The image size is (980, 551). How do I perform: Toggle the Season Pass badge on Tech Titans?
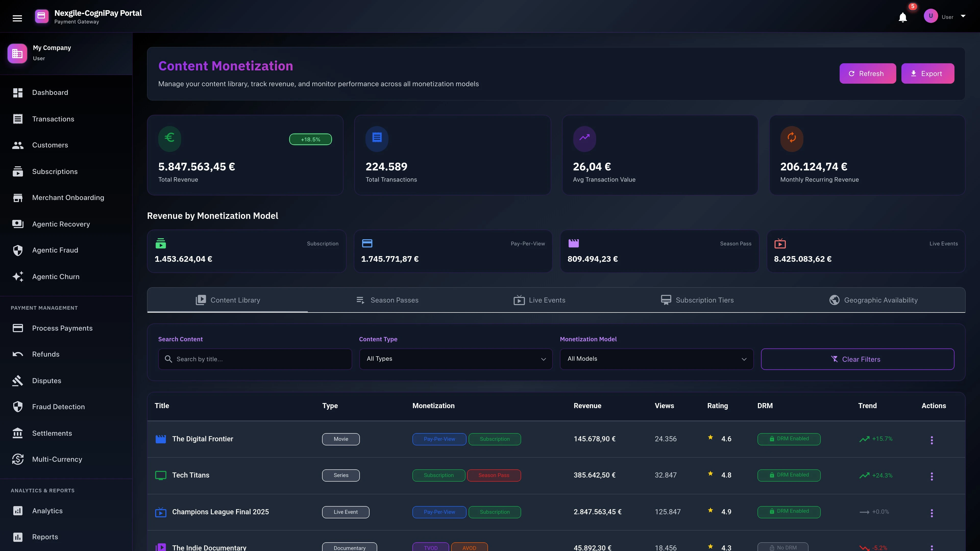tap(494, 475)
